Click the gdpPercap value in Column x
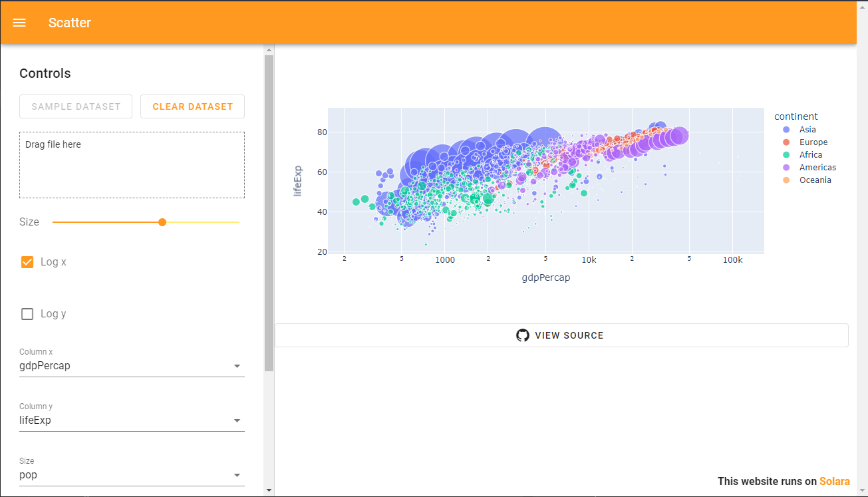 coord(45,365)
